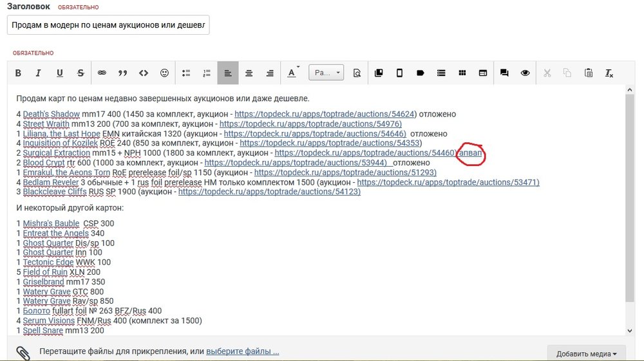
Task: Click the eye preview icon
Action: coord(525,73)
